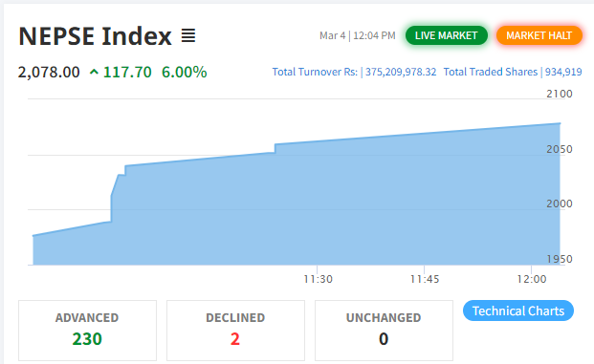Click the 2100 price axis label

click(x=560, y=94)
